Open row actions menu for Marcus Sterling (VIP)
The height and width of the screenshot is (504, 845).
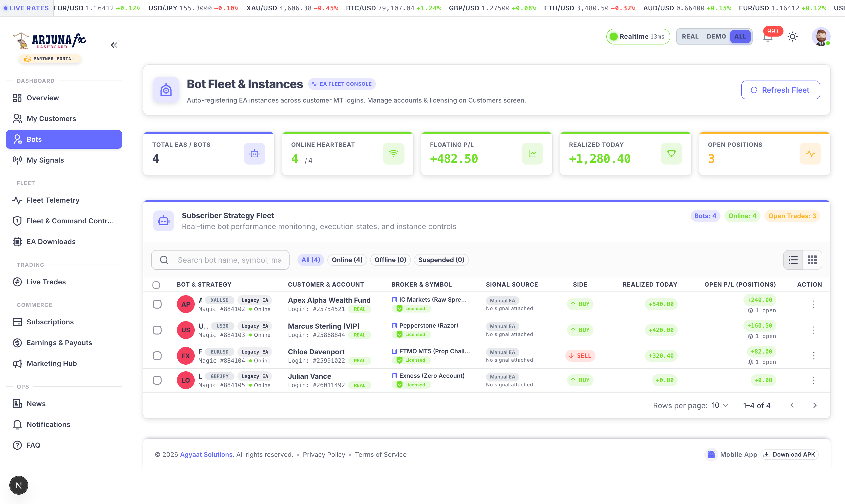(814, 330)
